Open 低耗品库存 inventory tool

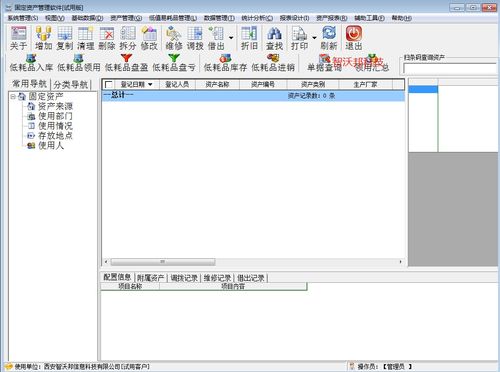point(225,63)
